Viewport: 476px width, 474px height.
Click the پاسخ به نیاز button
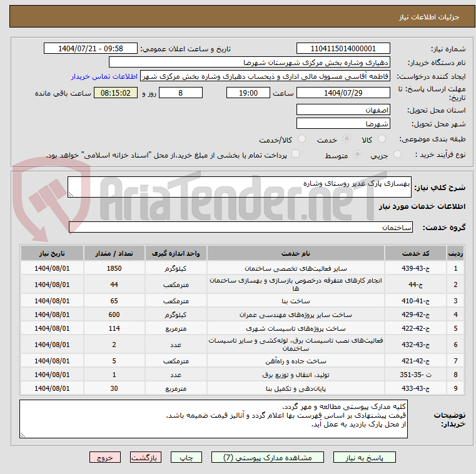[364, 457]
